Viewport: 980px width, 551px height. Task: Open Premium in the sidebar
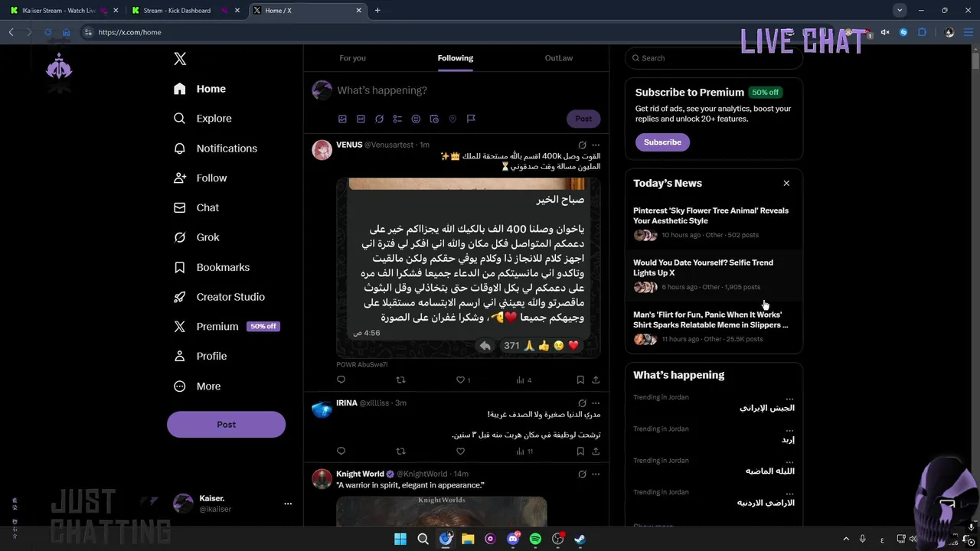(226, 327)
